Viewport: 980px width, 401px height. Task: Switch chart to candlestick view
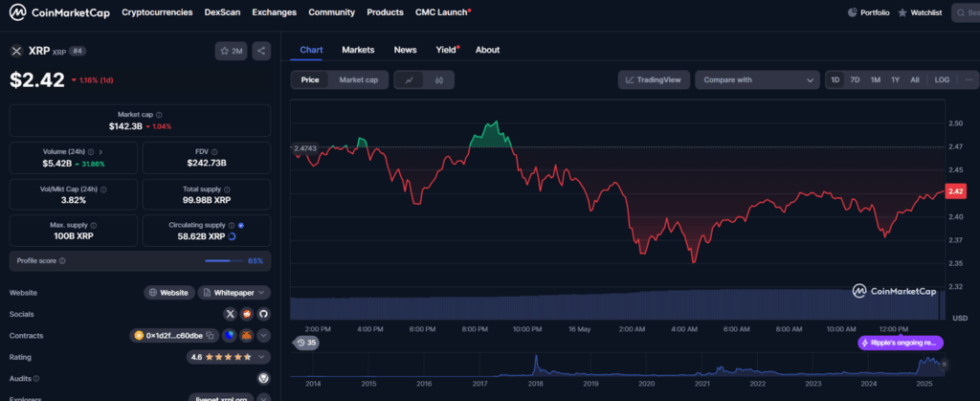[x=439, y=80]
